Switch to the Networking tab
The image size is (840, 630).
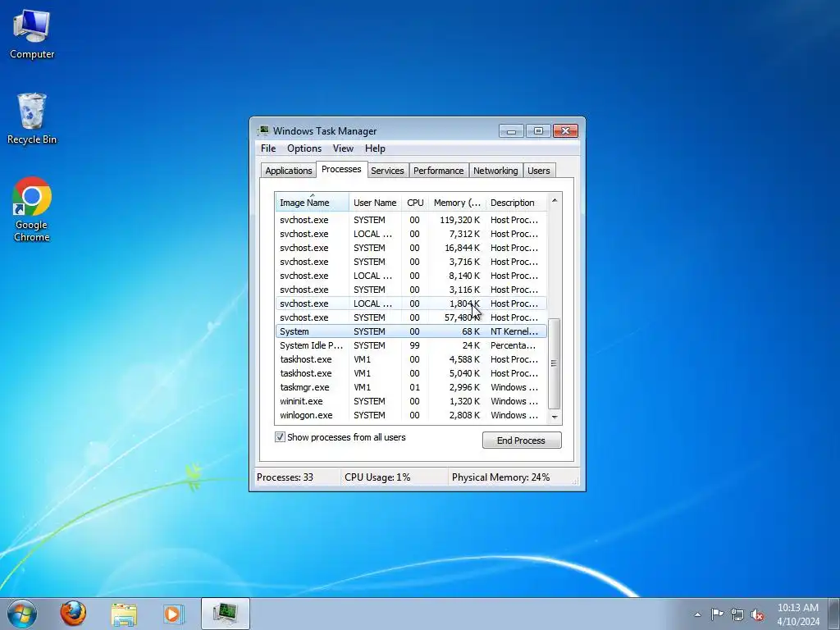coord(495,171)
